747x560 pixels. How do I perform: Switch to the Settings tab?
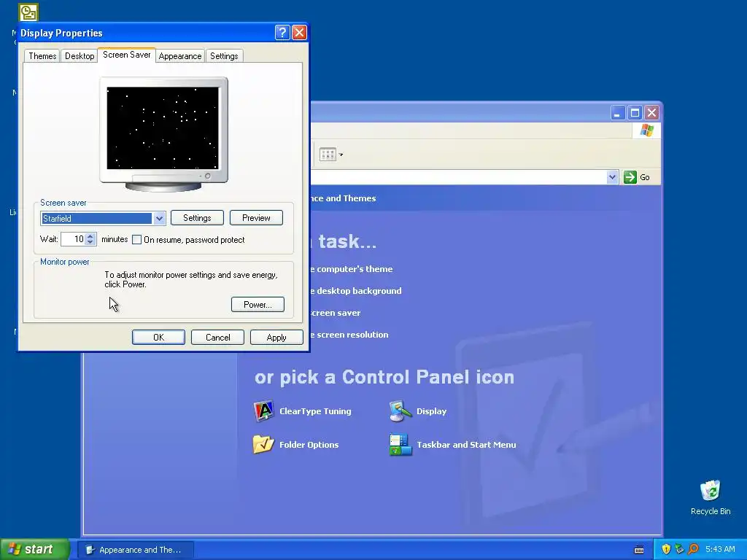tap(224, 55)
